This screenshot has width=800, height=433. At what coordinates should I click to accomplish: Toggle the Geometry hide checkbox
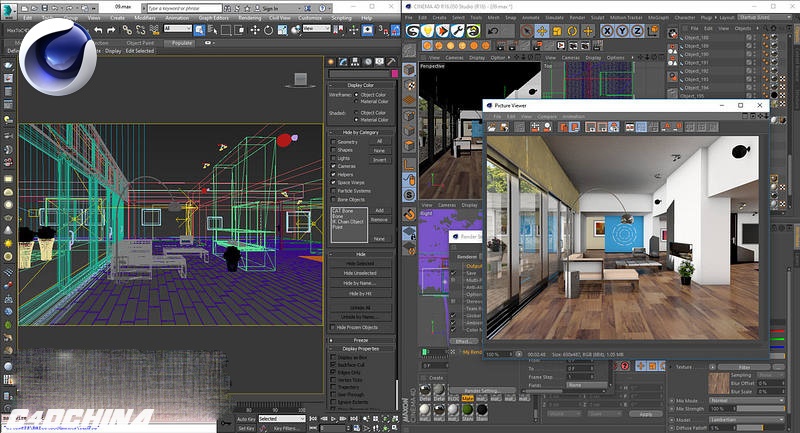333,142
